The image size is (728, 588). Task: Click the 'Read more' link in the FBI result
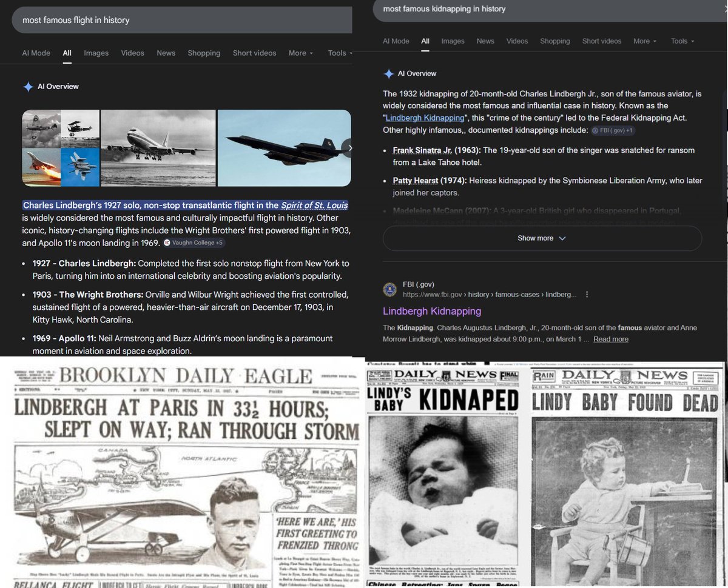611,339
